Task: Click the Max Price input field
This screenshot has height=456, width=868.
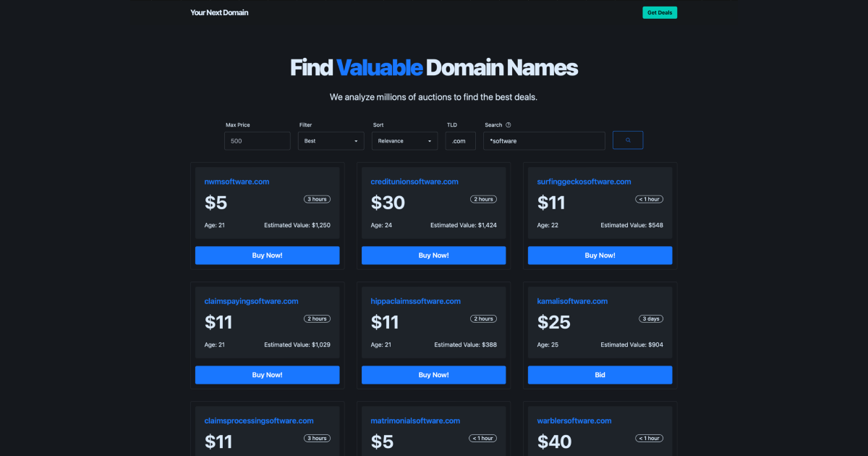Action: coord(258,140)
